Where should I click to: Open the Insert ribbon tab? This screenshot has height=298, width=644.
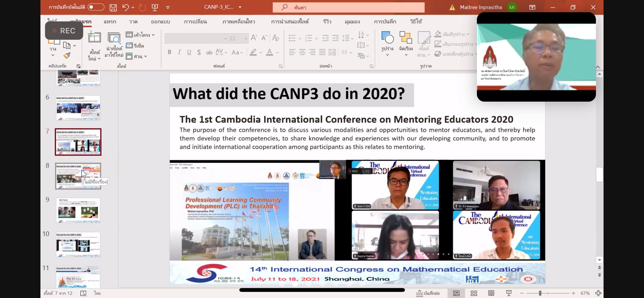(x=110, y=22)
